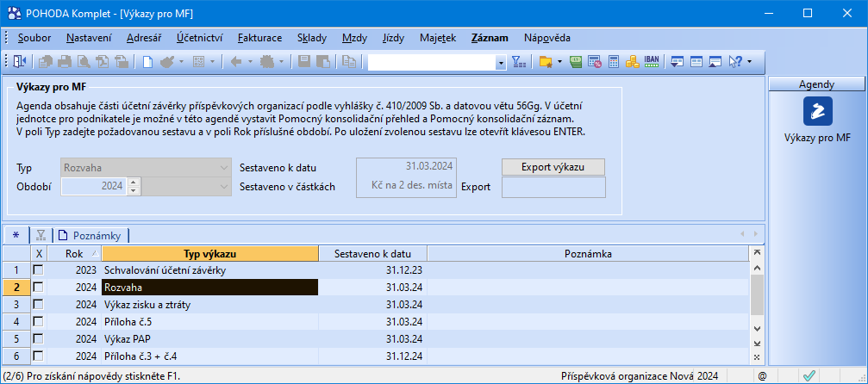Expand the Typ dropdown showing Rozvaha
The width and height of the screenshot is (868, 384).
click(223, 168)
